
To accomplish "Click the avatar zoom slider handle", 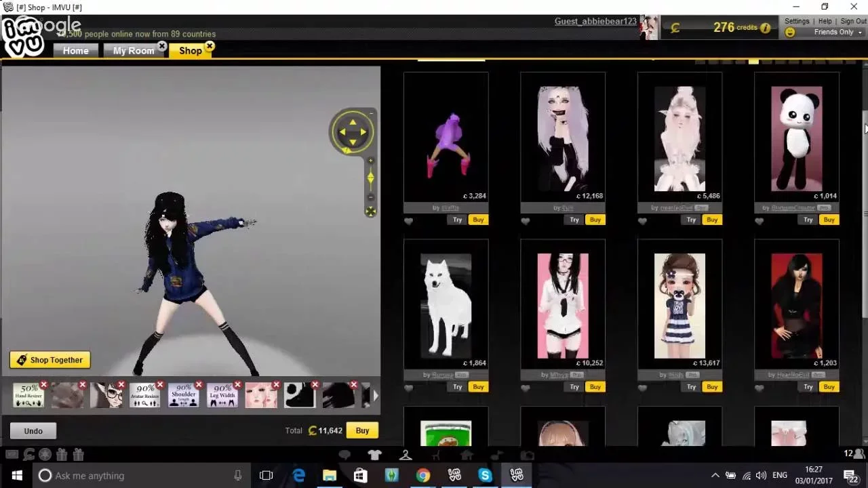I will pyautogui.click(x=370, y=178).
